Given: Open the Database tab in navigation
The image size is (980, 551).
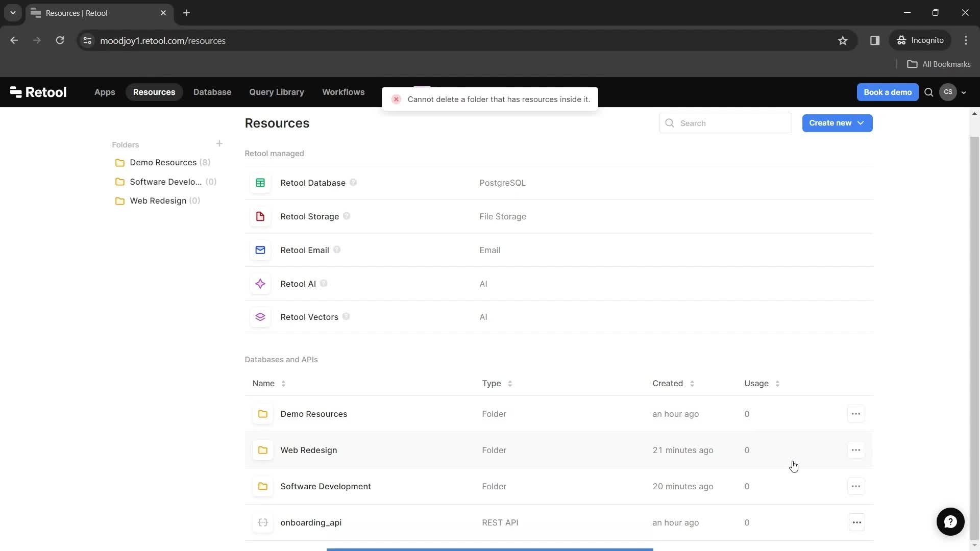Looking at the screenshot, I should click(212, 91).
